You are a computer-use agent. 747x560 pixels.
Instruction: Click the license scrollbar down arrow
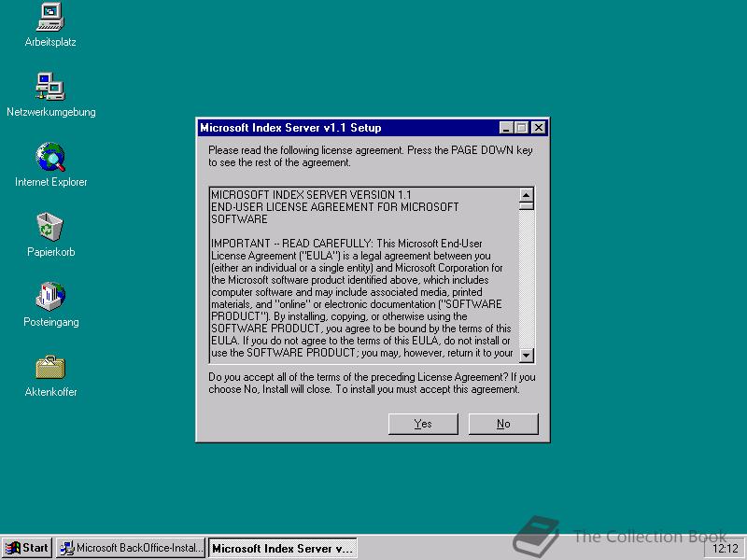526,356
